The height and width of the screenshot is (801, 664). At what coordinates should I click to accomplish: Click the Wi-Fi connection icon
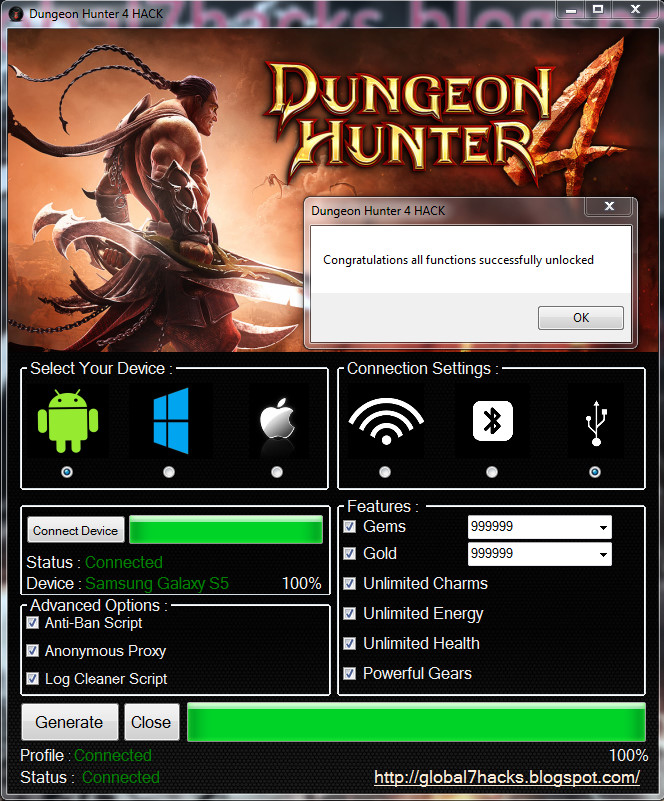386,421
